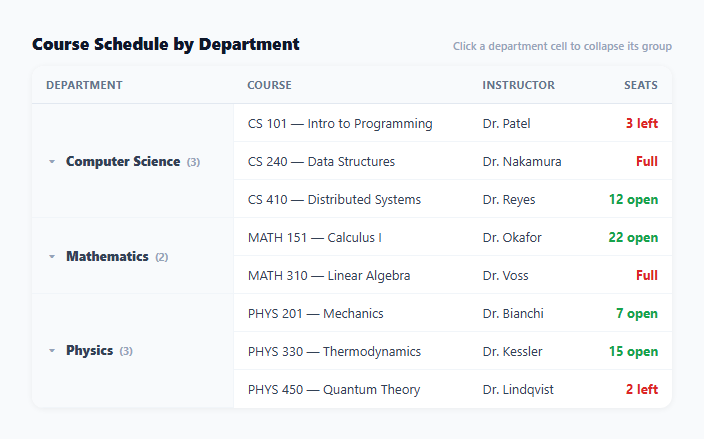
Task: Click the '2 left' seats for Quantum Theory
Action: 642,389
